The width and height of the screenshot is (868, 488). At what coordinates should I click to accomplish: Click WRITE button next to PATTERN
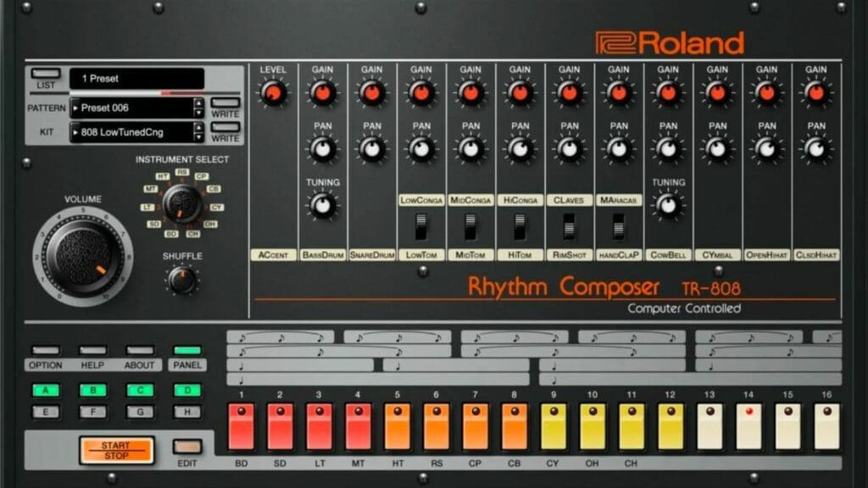[x=225, y=103]
